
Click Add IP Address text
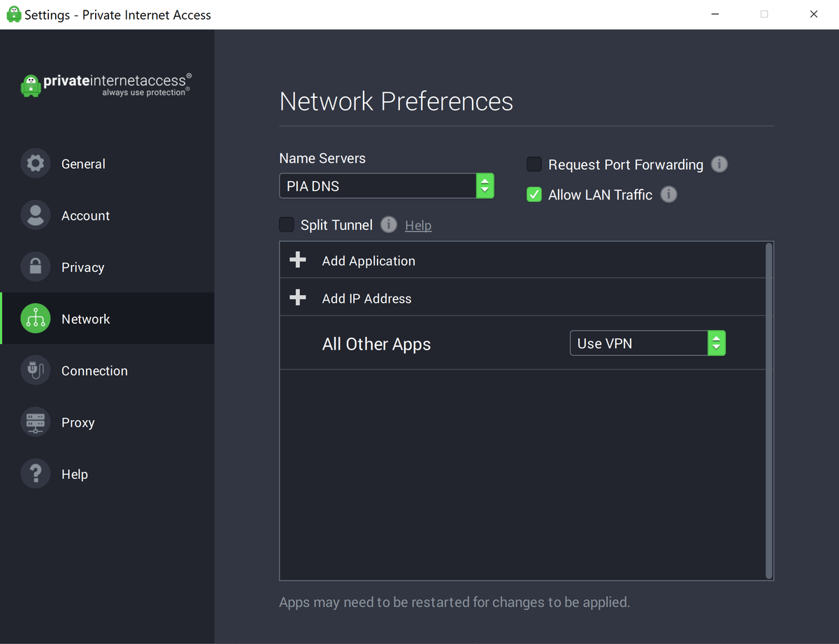pyautogui.click(x=366, y=299)
